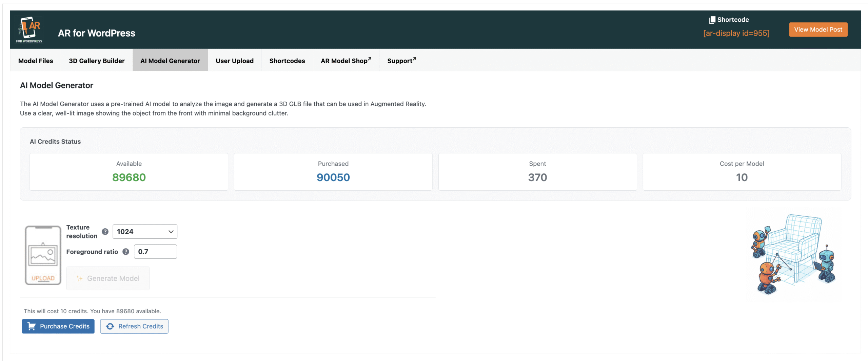Viewport: 868px width, 361px height.
Task: Click the Texture resolution help icon
Action: tap(105, 232)
